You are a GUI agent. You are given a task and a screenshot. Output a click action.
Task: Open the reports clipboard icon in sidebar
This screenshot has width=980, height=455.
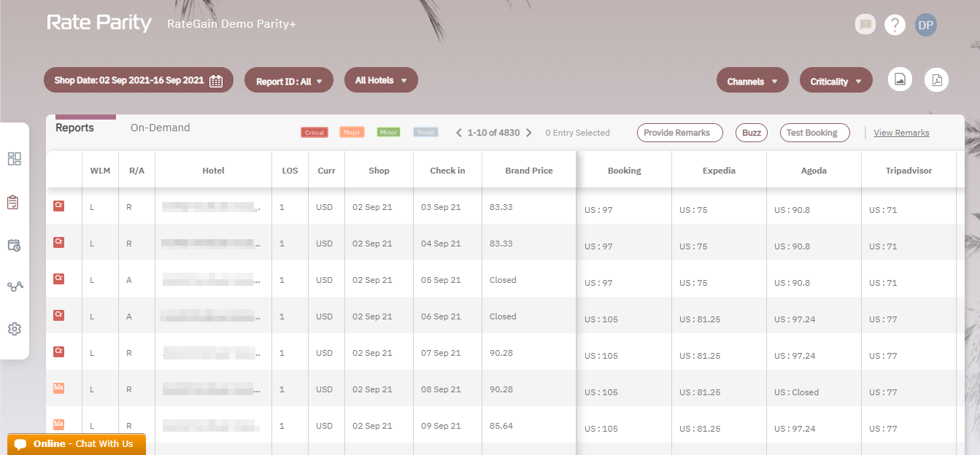point(14,202)
